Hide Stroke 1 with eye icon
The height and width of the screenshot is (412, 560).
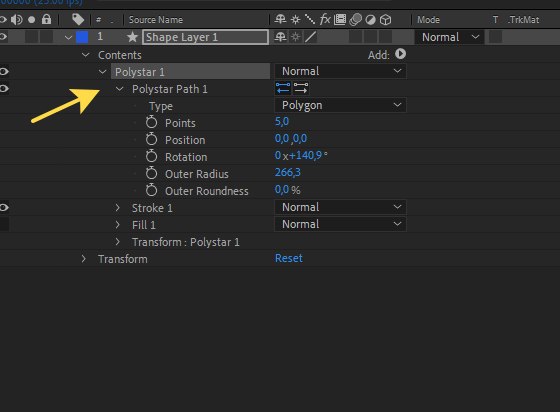(4, 207)
